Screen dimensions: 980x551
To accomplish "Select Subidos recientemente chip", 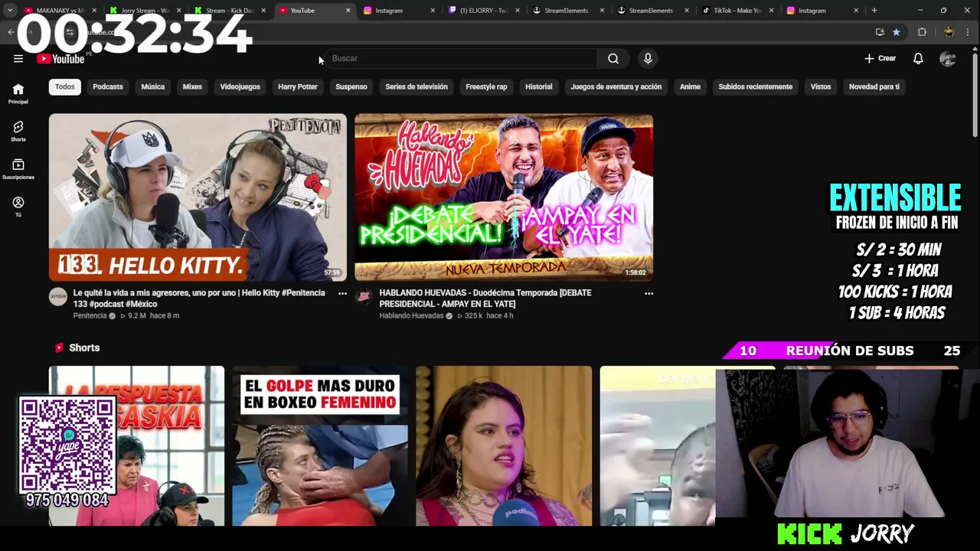I will coord(756,86).
